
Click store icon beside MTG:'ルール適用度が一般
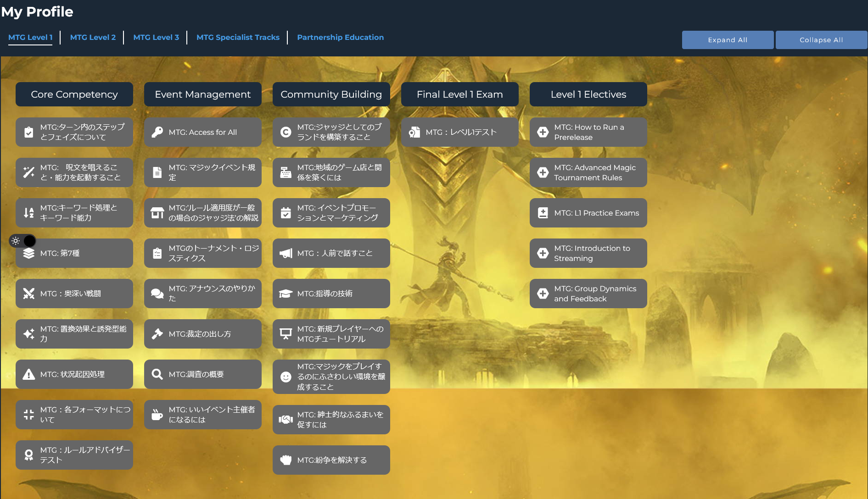[x=157, y=213]
